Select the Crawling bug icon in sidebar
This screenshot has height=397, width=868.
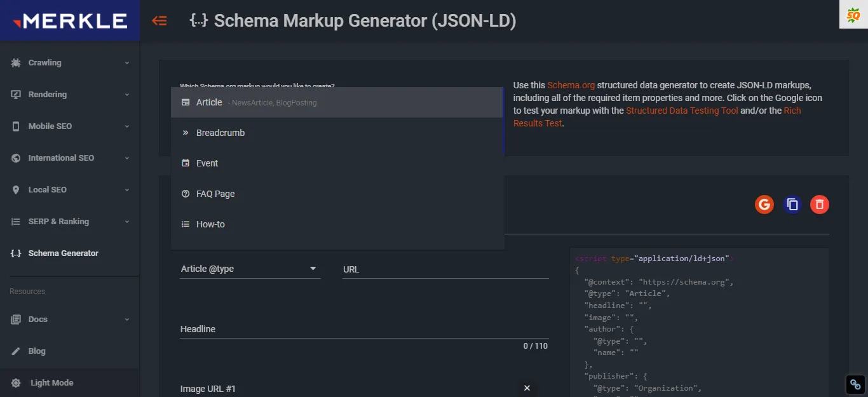16,62
